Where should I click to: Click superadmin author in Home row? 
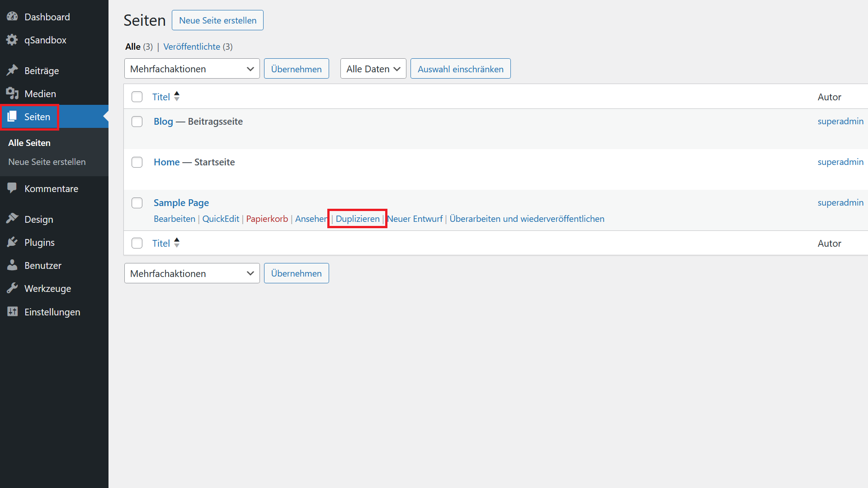click(x=840, y=162)
